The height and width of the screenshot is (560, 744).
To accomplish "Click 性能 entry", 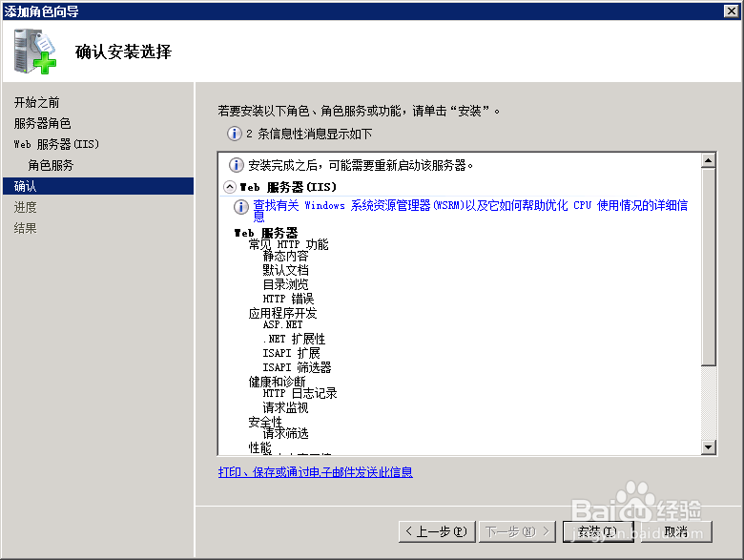I will click(260, 447).
